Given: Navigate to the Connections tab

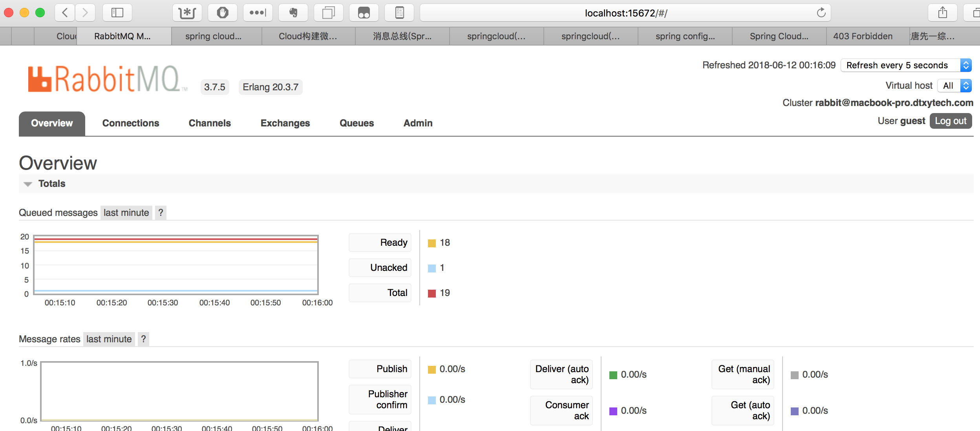Looking at the screenshot, I should (x=131, y=123).
